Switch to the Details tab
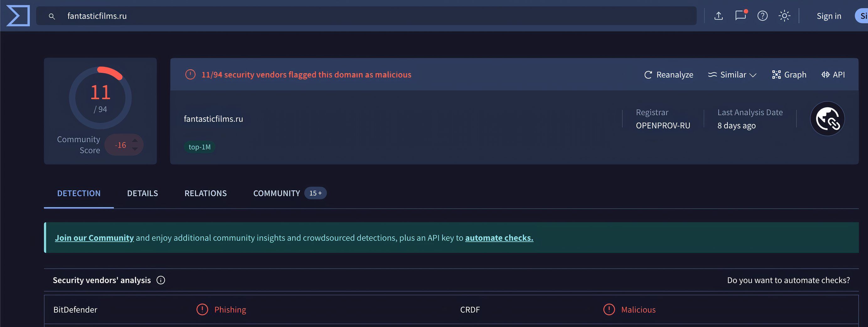 (x=142, y=193)
